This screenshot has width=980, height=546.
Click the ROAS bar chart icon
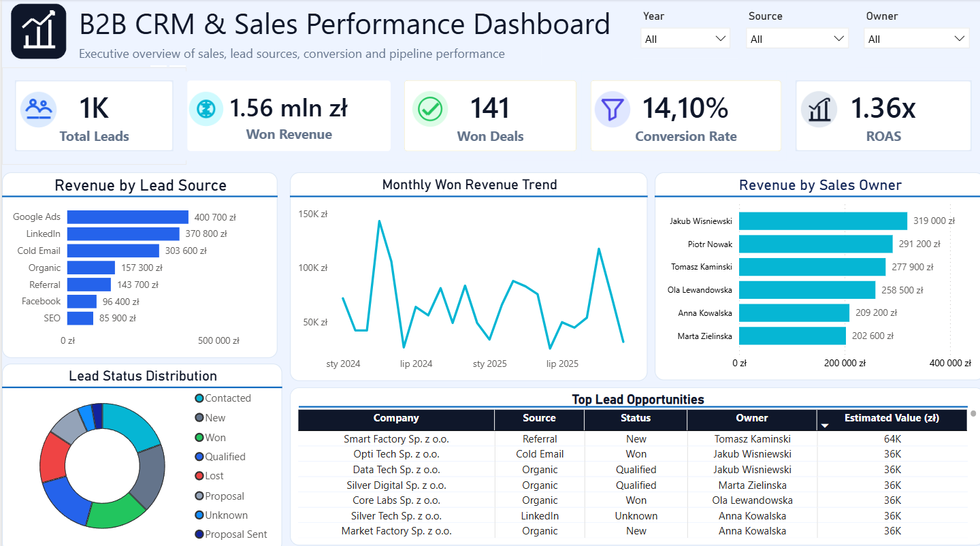pos(819,109)
